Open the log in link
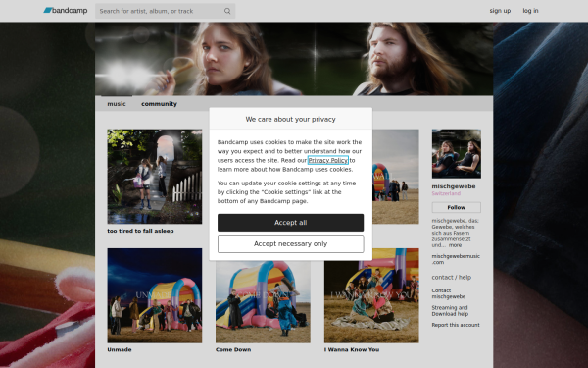588x368 pixels. [x=530, y=11]
